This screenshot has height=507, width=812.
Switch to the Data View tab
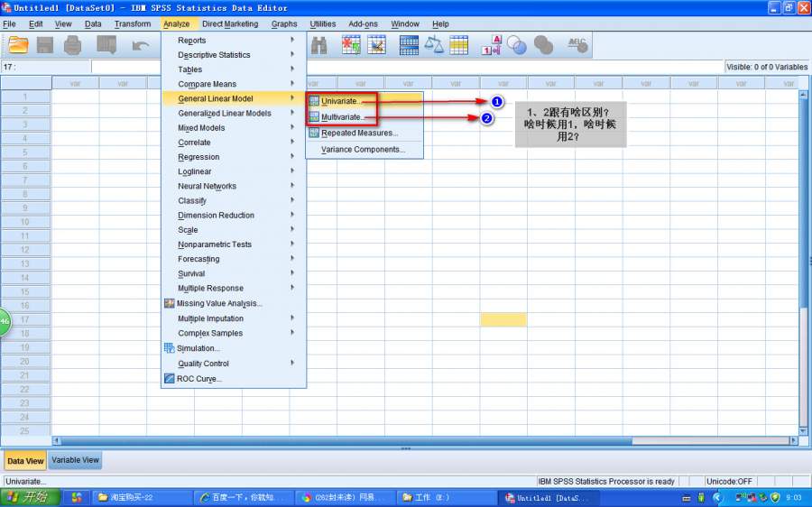pos(25,460)
